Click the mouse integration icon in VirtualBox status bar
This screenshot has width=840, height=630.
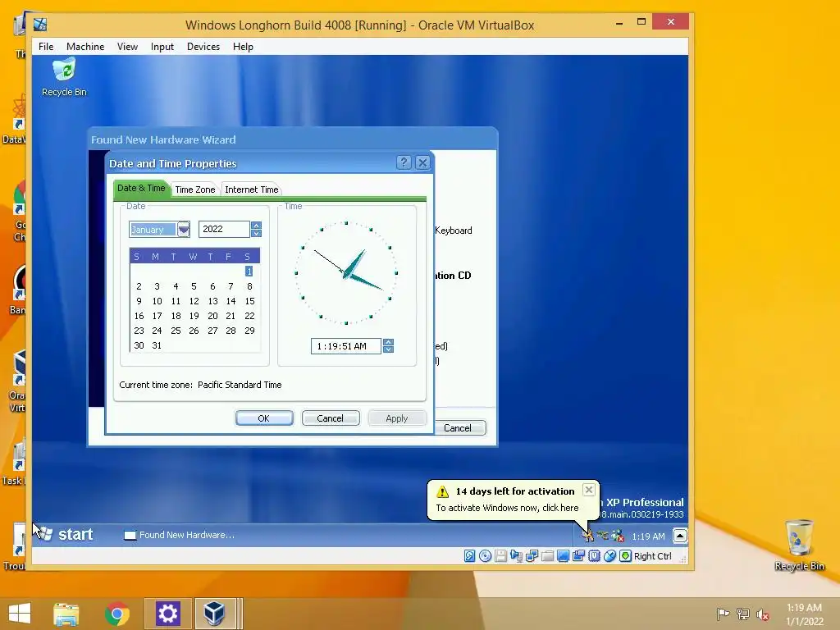tap(609, 556)
